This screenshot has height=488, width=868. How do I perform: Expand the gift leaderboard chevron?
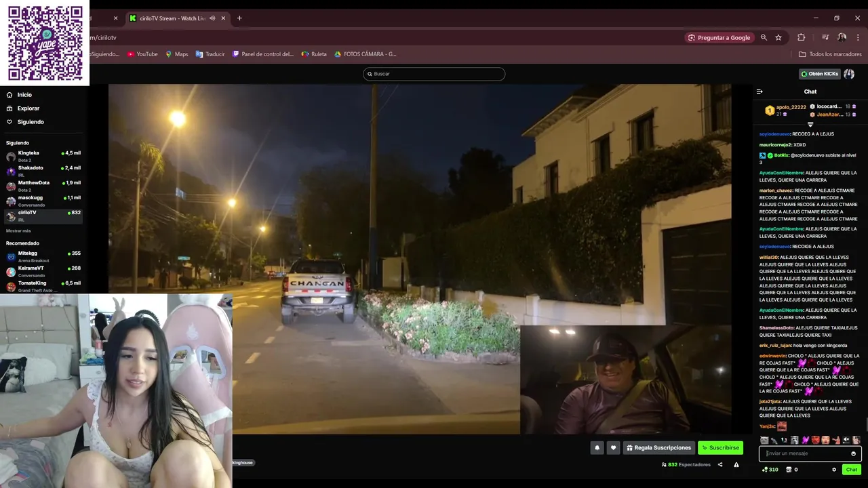(810, 125)
